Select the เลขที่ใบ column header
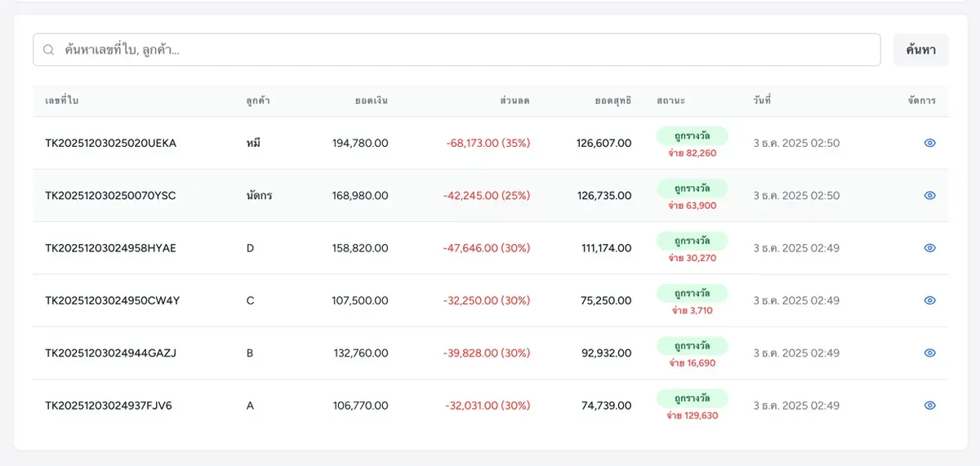 tap(62, 101)
